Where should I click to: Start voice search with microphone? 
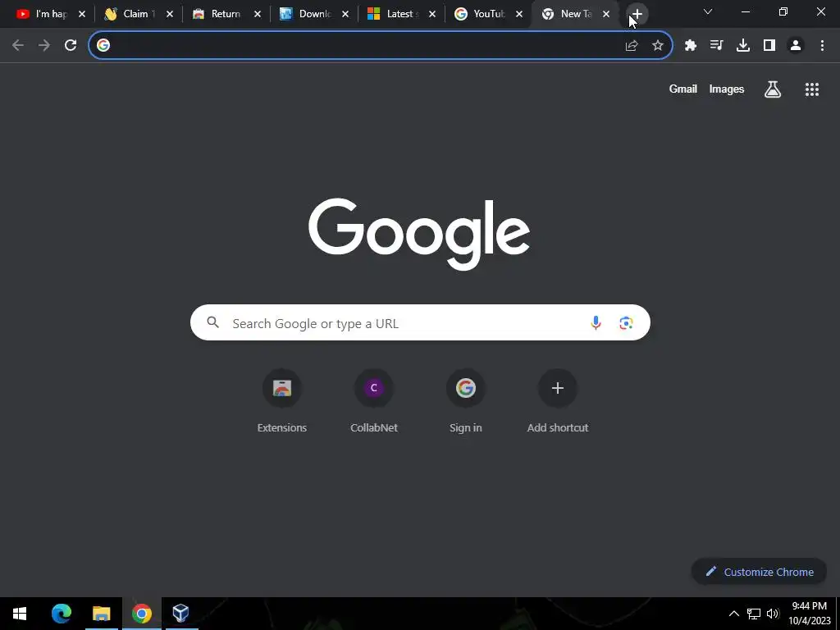coord(596,323)
